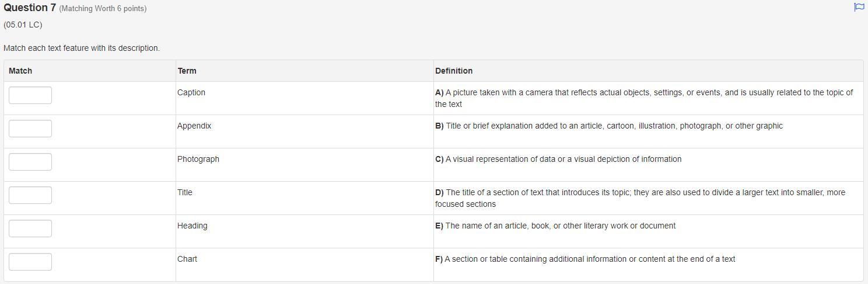Flag Question 7 with the flag icon

859,8
